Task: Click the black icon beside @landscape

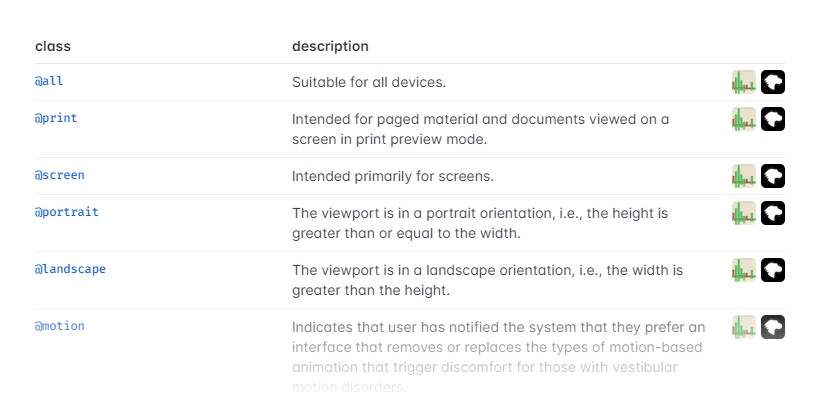Action: click(773, 270)
